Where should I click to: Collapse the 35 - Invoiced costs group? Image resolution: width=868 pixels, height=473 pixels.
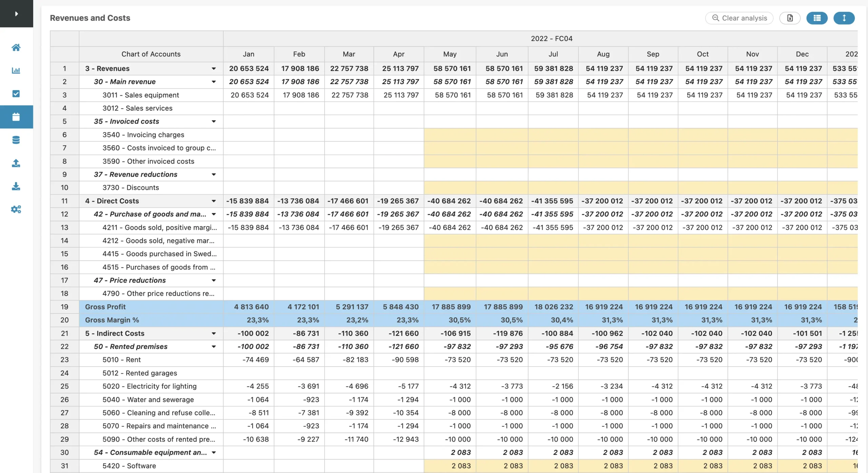[x=214, y=121]
